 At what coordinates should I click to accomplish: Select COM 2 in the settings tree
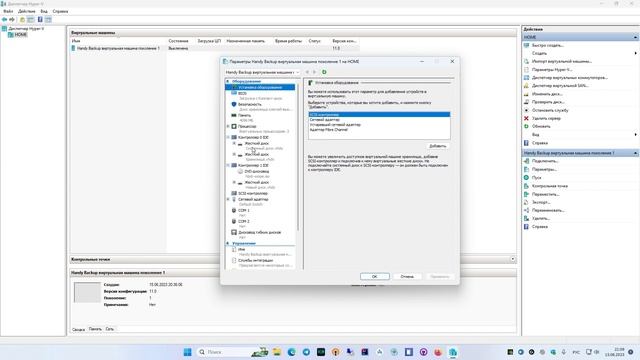pyautogui.click(x=244, y=222)
